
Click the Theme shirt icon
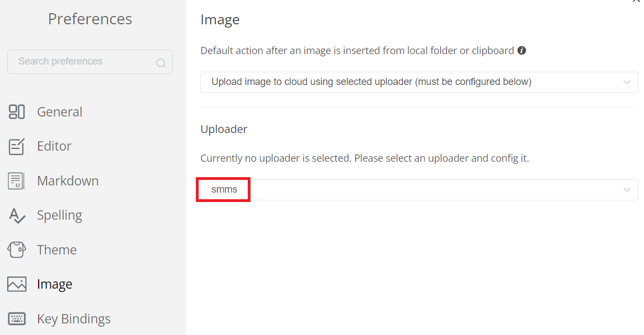tap(17, 250)
